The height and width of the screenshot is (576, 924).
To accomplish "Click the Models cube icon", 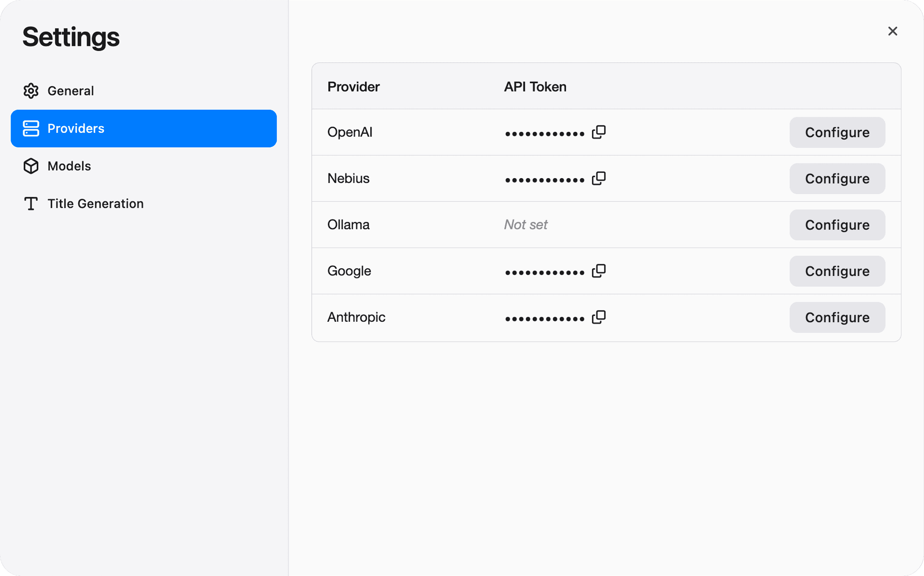I will click(x=31, y=166).
